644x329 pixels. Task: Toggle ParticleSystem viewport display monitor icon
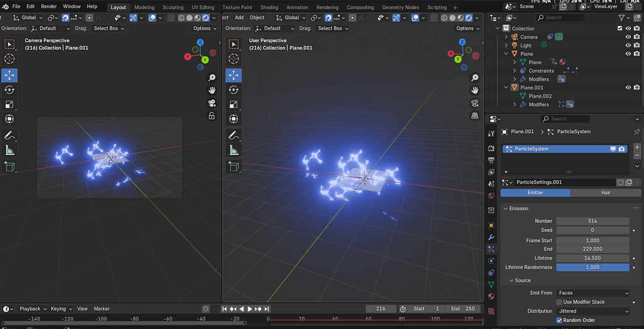(x=613, y=149)
